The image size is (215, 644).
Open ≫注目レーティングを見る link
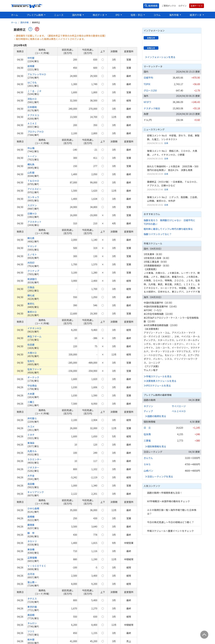coord(159,477)
